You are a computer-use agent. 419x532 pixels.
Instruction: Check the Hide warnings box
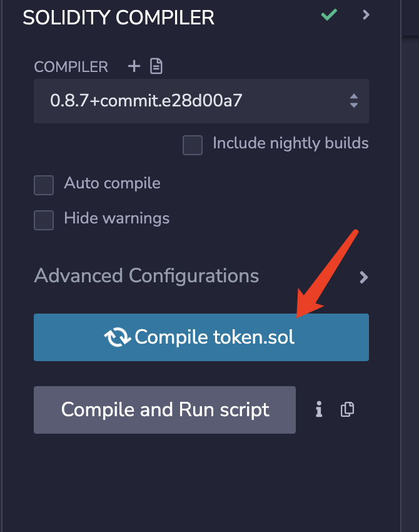click(44, 220)
